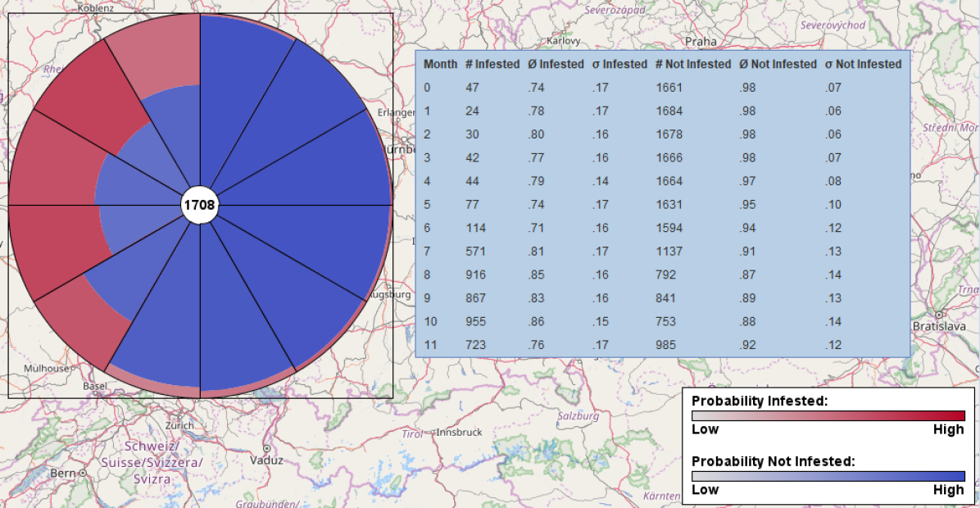This screenshot has width=980, height=508.
Task: Click the Bratislava city marker dot
Action: click(x=938, y=314)
